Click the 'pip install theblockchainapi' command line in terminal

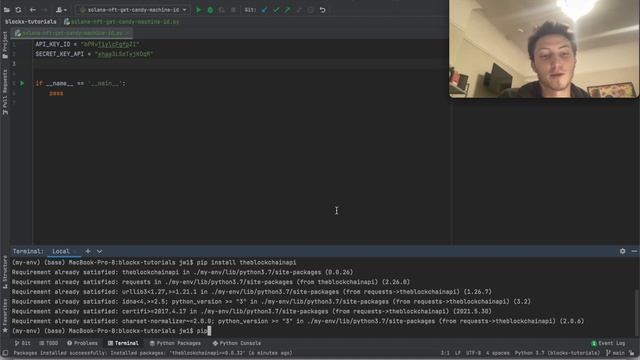(154, 262)
